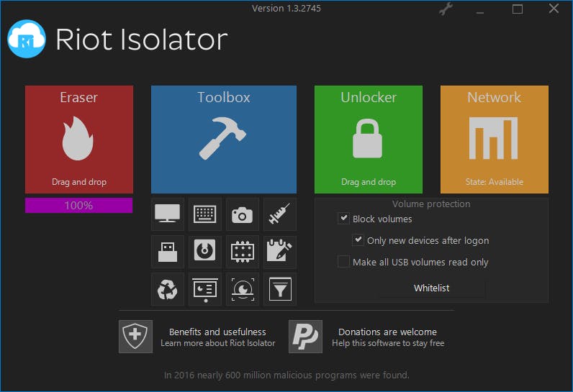Click the recycle arrows tool icon

[x=168, y=289]
